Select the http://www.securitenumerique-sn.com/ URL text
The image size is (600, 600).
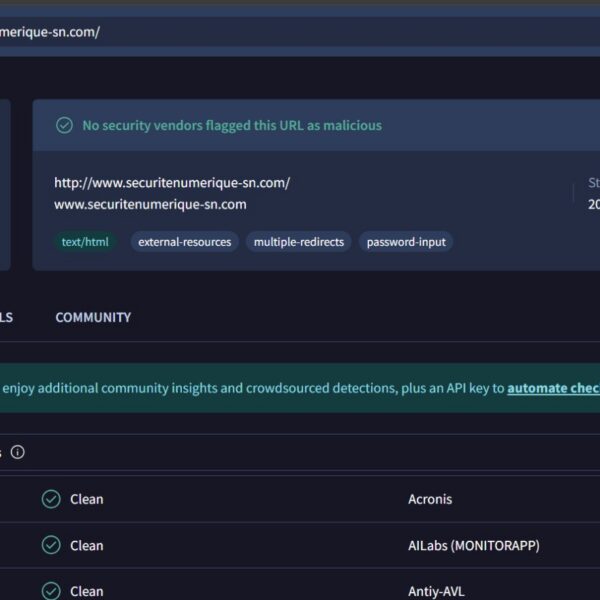[x=172, y=183]
